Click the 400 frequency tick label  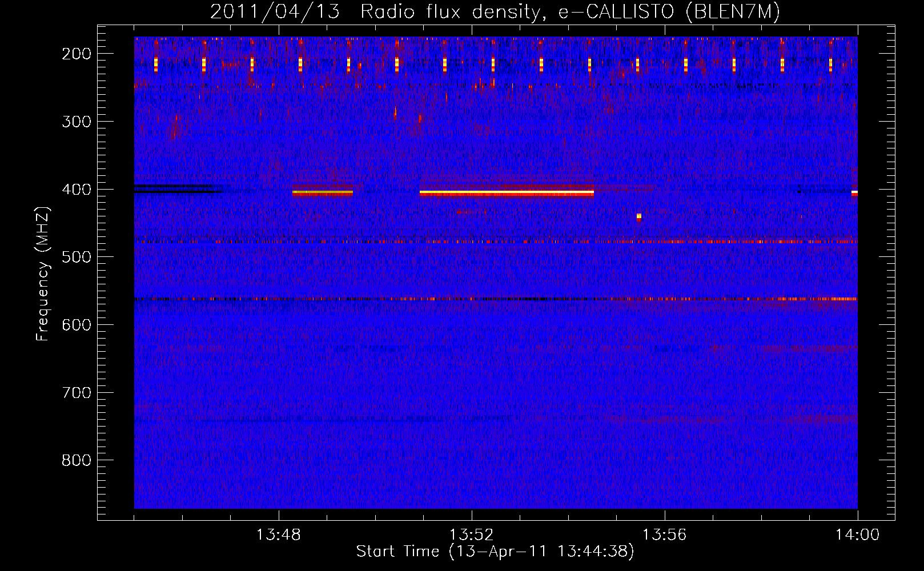tap(77, 190)
